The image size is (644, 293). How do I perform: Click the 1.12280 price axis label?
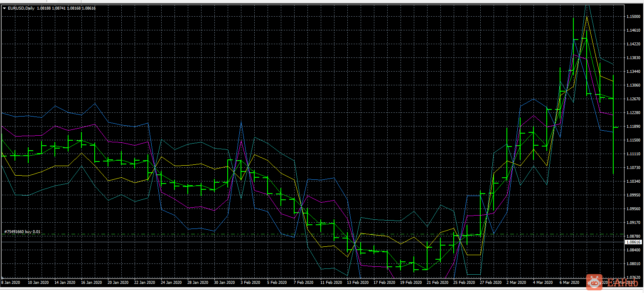[633, 112]
